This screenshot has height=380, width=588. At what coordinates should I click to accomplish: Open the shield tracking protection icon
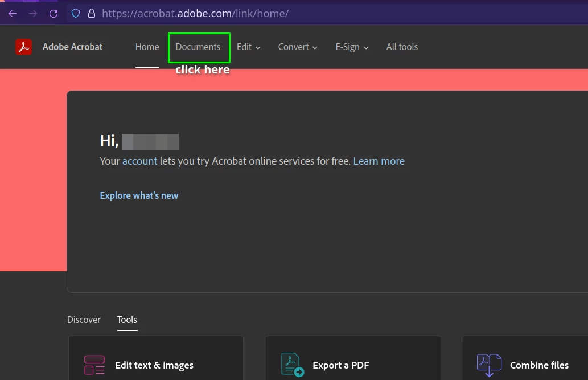76,14
